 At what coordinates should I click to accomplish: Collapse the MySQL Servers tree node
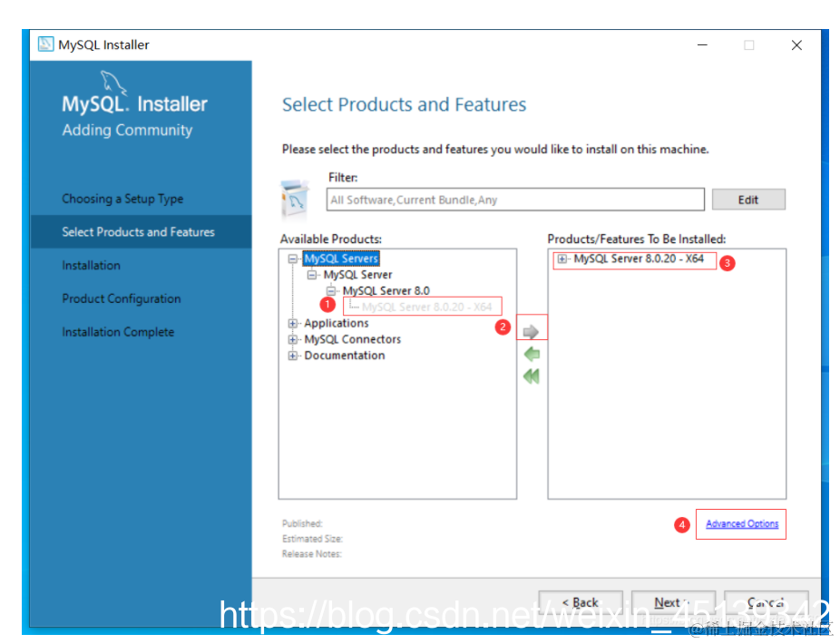(292, 259)
